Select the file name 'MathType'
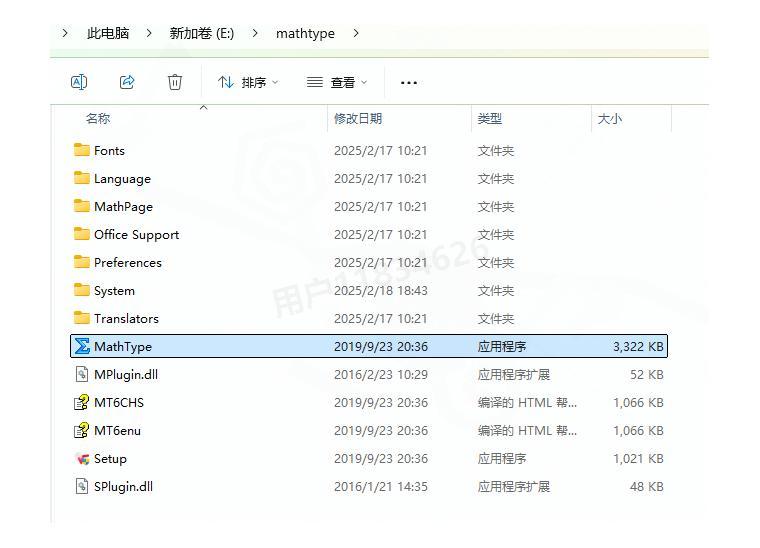 [x=123, y=346]
